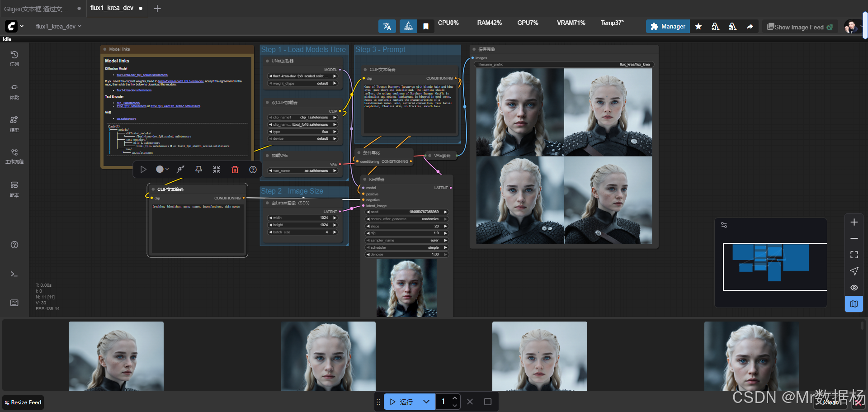Pin the selected CLIP node
This screenshot has width=868, height=412.
pyautogui.click(x=198, y=169)
